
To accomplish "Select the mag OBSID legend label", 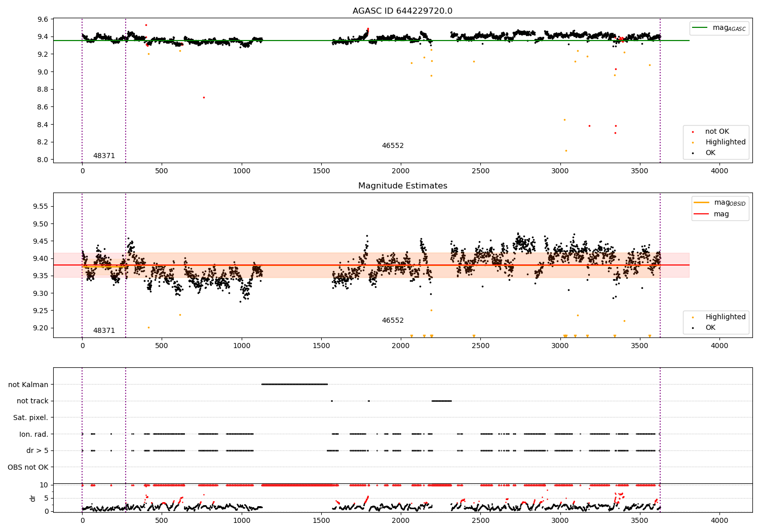I will click(x=730, y=203).
